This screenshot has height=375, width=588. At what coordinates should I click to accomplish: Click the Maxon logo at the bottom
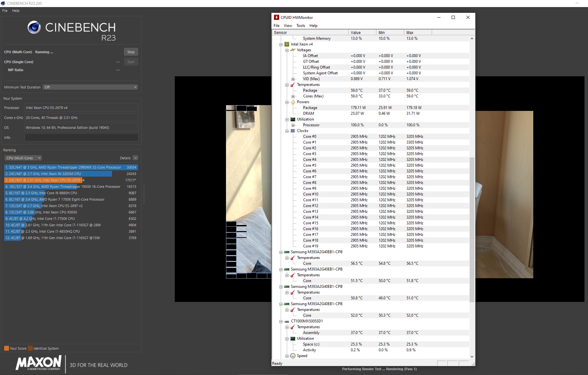[38, 363]
